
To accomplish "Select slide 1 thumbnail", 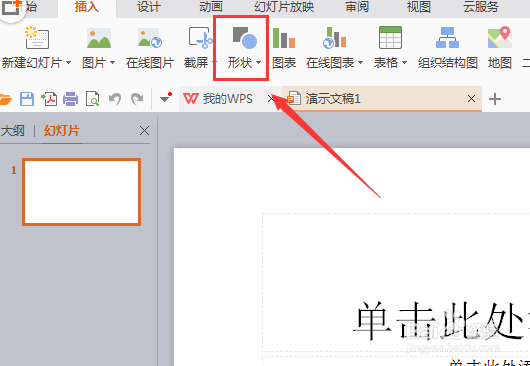I will tap(81, 192).
